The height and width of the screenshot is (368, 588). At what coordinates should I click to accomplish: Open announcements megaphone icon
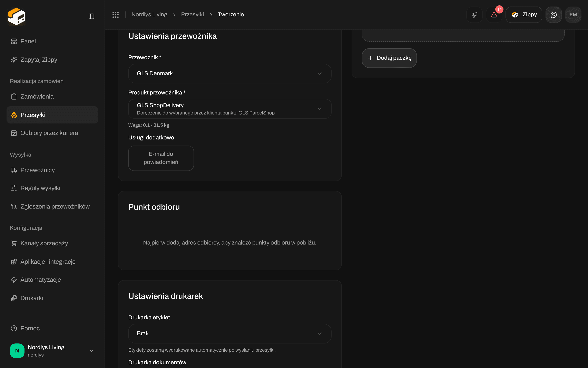pyautogui.click(x=474, y=15)
